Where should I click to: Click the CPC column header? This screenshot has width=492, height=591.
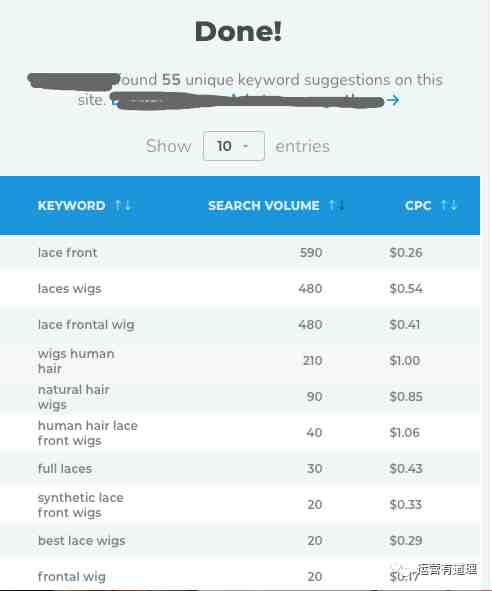point(418,205)
